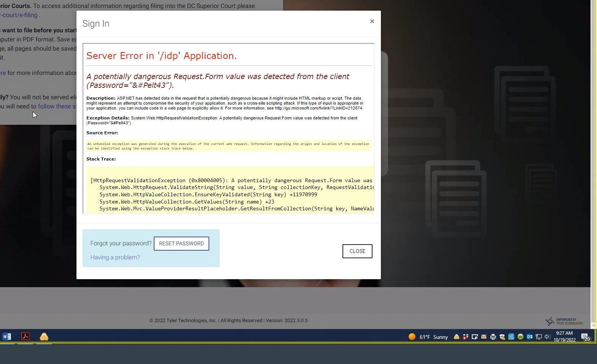597x364 pixels.
Task: Open the notification center with 20 alerts
Action: pos(586,337)
